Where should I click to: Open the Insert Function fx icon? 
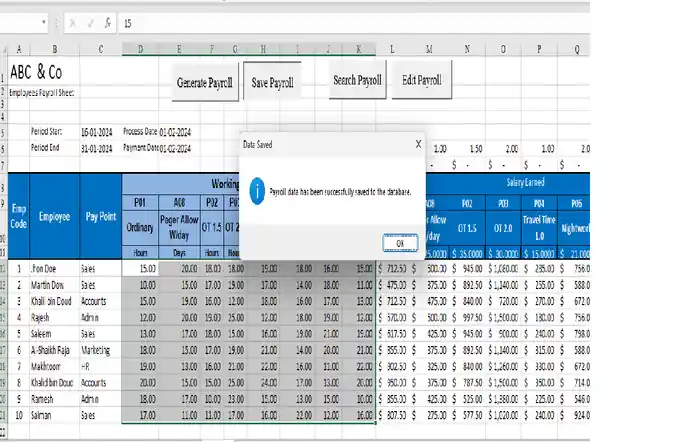pos(108,23)
